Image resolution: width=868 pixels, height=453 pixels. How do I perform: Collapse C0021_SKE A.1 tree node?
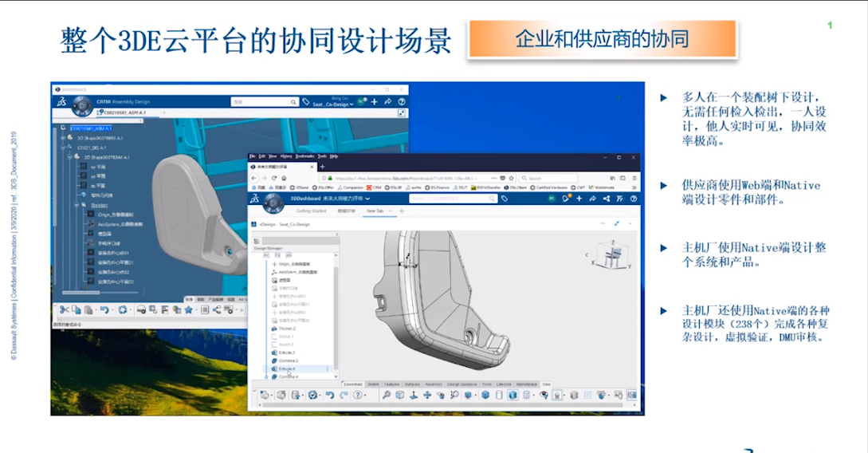point(63,148)
